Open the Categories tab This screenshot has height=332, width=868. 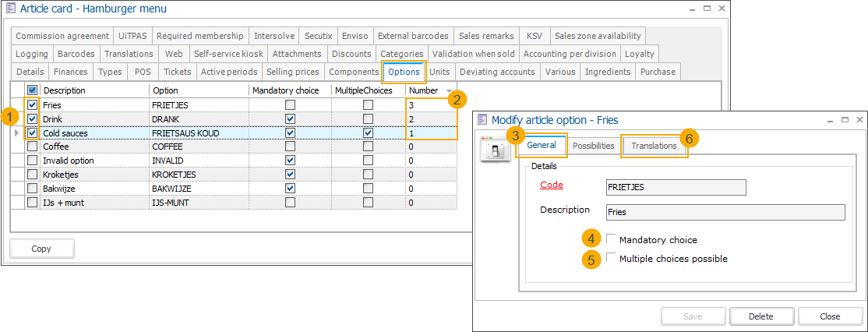(x=402, y=54)
